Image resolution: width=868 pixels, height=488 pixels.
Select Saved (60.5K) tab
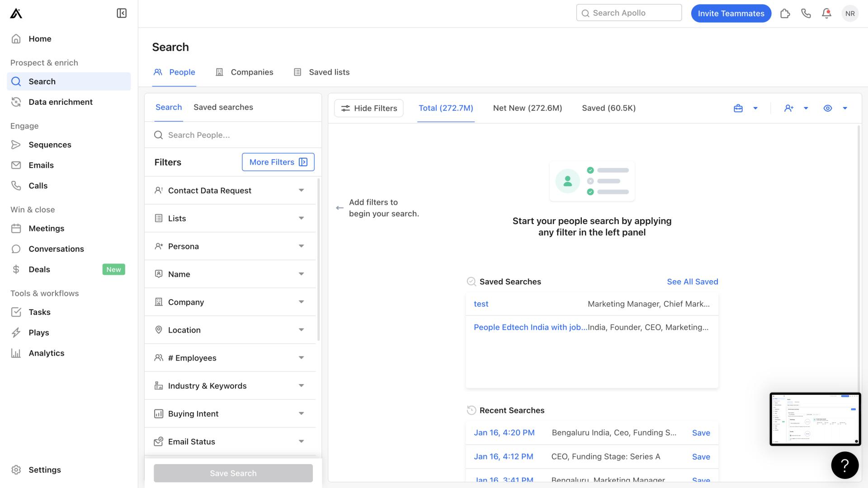click(x=609, y=108)
